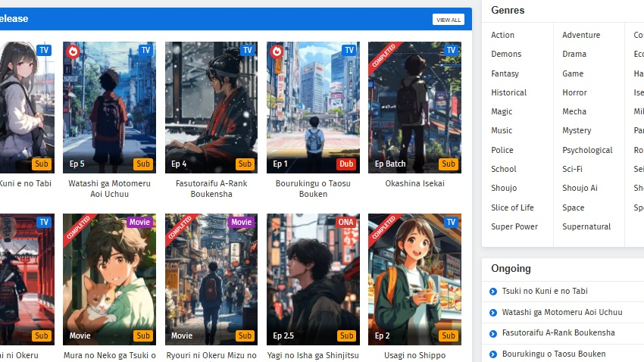Browse the Demons genre
The width and height of the screenshot is (644, 362).
pyautogui.click(x=506, y=54)
